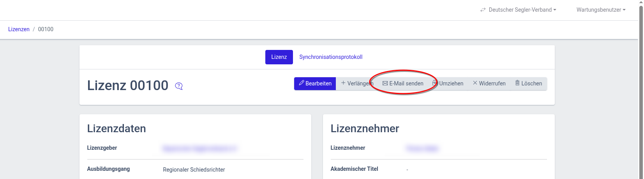Select the Lizenz tab

pos(279,57)
